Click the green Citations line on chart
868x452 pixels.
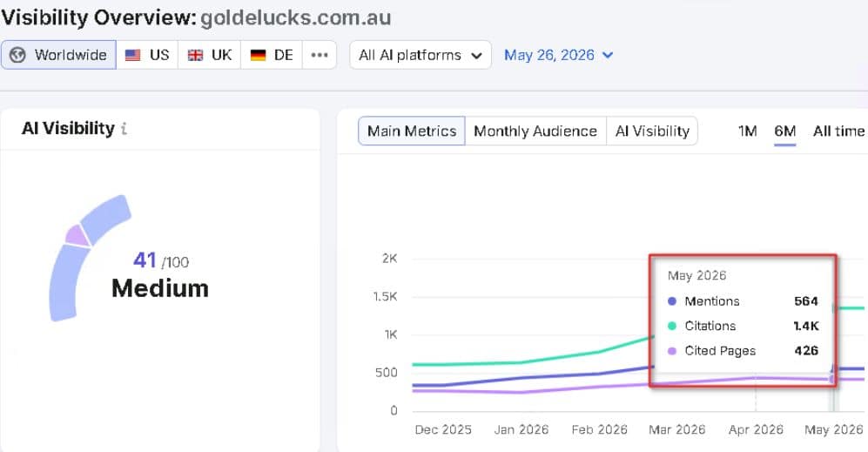(521, 362)
